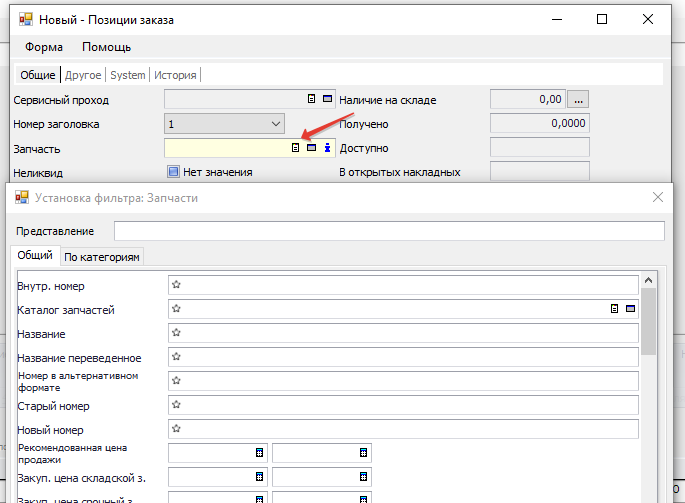Screen dimensions: 685x503
Task: Click the window icon in Запчасть field
Action: tap(311, 148)
